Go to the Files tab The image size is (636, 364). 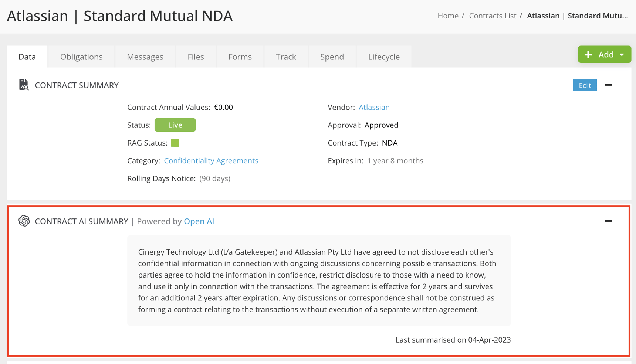196,57
